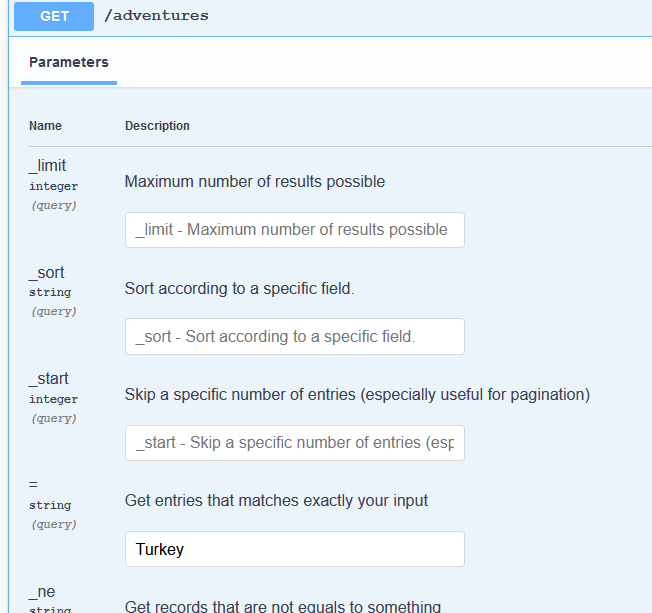Click 'Get records that are not equals' description
The height and width of the screenshot is (613, 652).
tap(282, 606)
